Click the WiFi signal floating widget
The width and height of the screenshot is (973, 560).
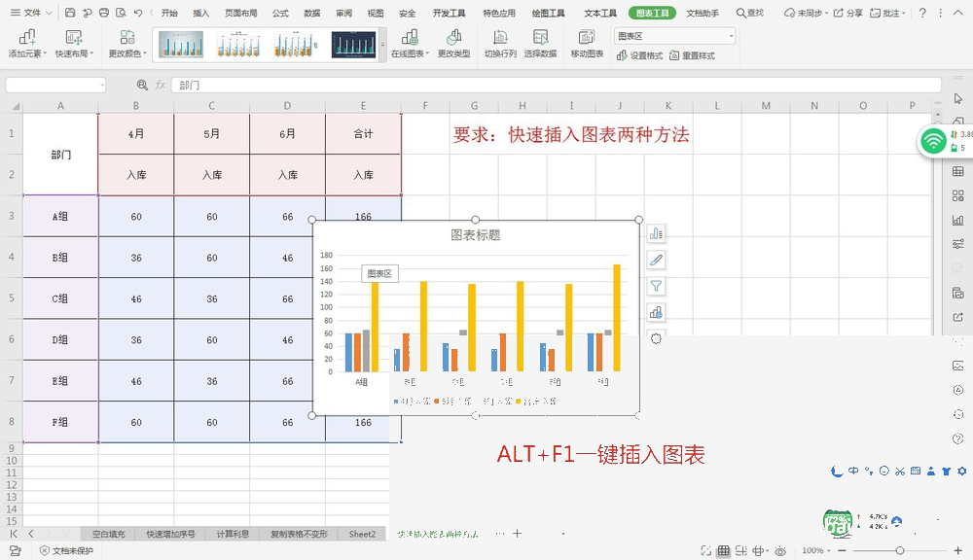[933, 141]
